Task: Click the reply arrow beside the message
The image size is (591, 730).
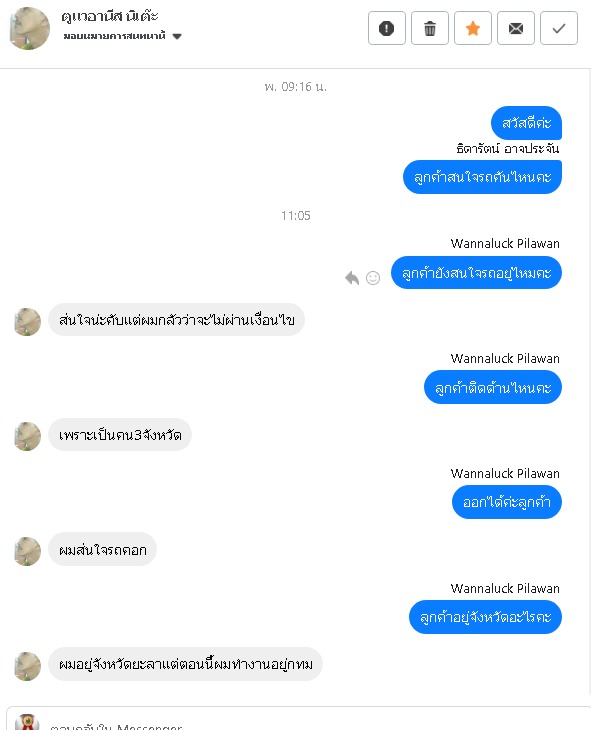Action: [x=352, y=278]
